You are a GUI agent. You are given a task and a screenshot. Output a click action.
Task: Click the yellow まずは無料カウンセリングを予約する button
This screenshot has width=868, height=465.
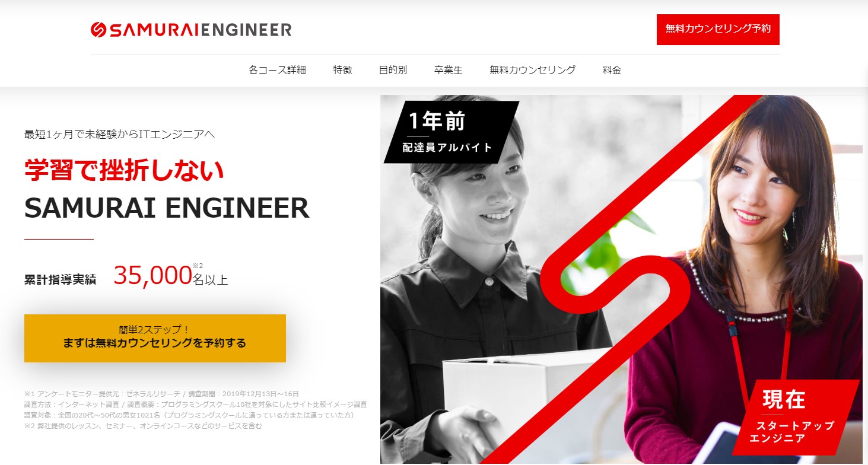155,338
